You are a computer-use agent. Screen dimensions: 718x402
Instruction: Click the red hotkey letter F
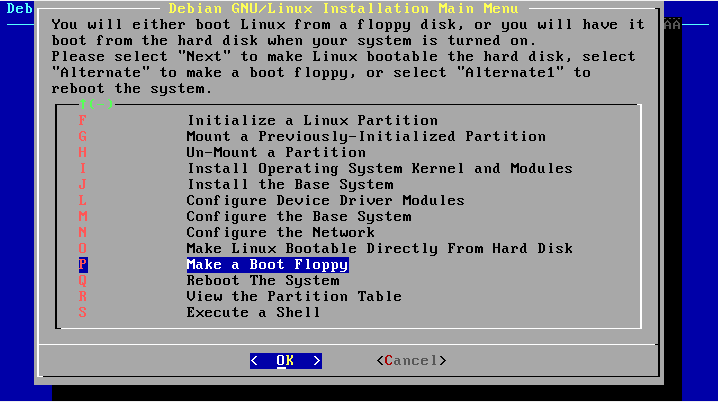tap(82, 120)
